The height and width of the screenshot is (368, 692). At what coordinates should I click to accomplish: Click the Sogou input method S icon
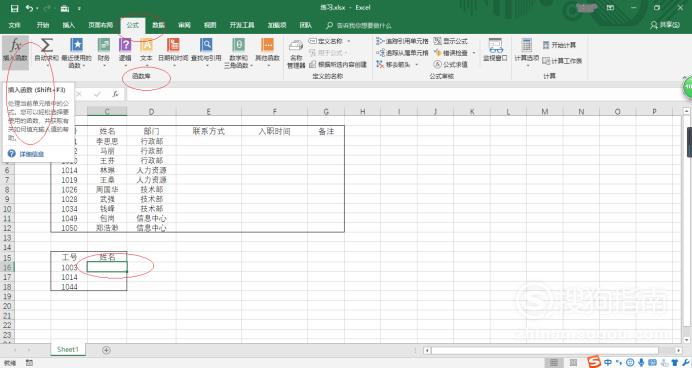coord(594,361)
